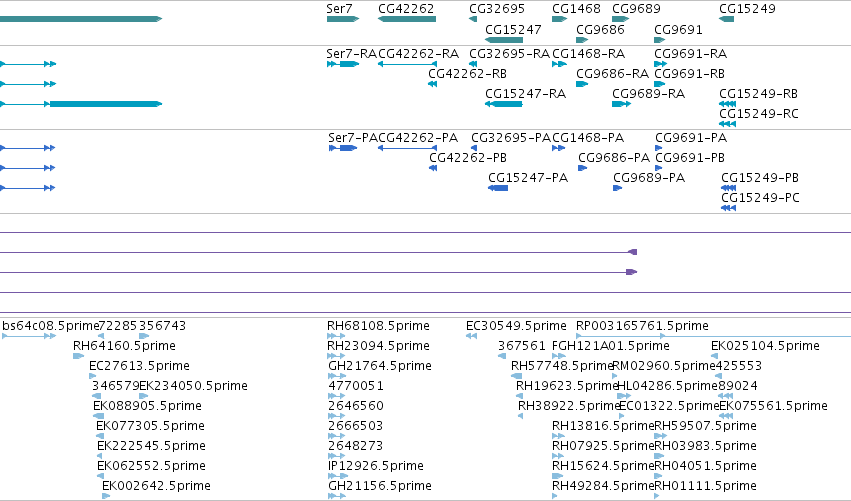Click the CG15249-RB transcript label
The height and width of the screenshot is (501, 851).
[758, 94]
